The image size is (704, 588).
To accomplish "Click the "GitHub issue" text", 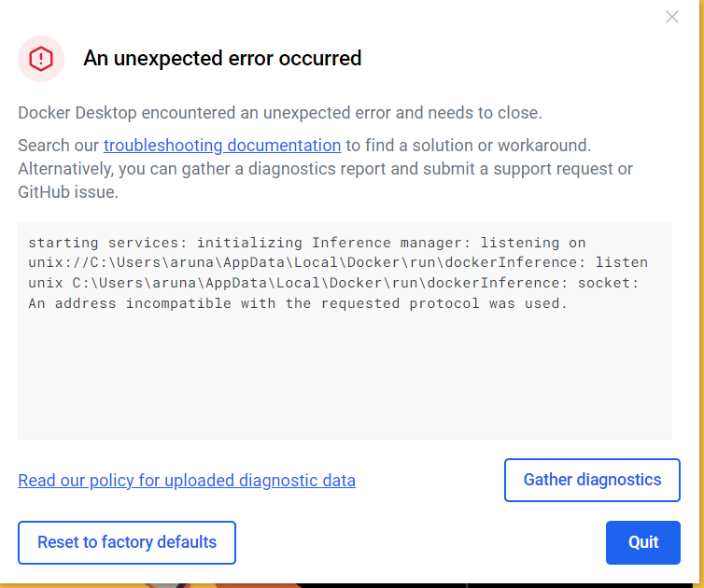I will click(68, 192).
